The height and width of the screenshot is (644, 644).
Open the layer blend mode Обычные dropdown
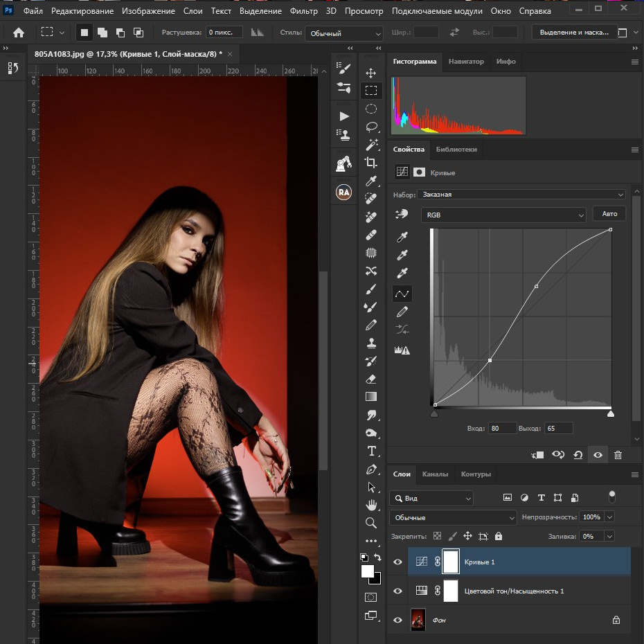[453, 518]
